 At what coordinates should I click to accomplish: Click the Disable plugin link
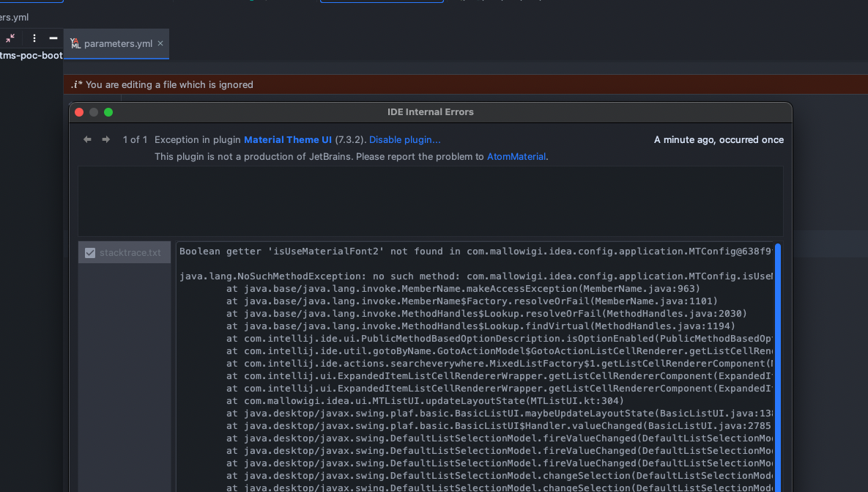[404, 139]
